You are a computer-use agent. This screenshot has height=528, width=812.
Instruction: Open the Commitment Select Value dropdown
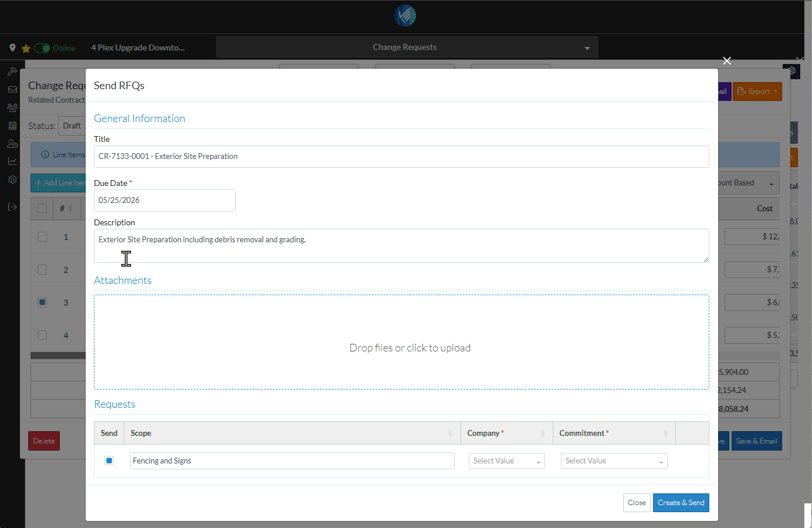(x=614, y=461)
